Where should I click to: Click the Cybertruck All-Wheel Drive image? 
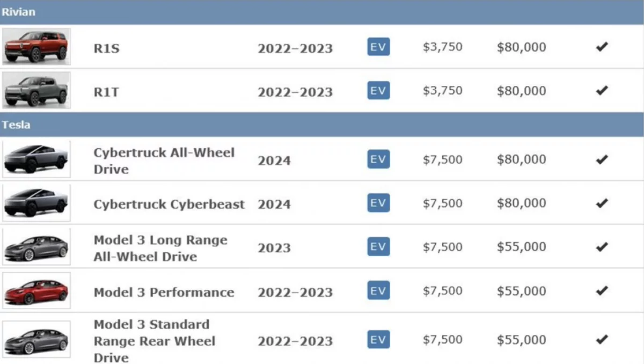coord(36,159)
